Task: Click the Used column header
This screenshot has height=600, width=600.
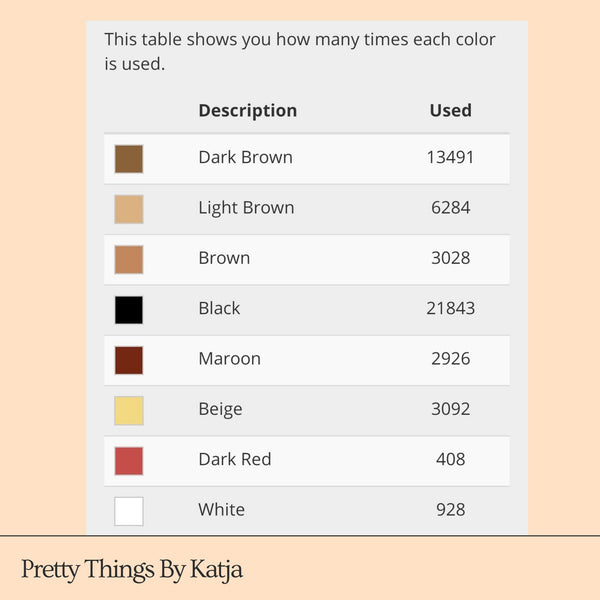Action: [450, 110]
